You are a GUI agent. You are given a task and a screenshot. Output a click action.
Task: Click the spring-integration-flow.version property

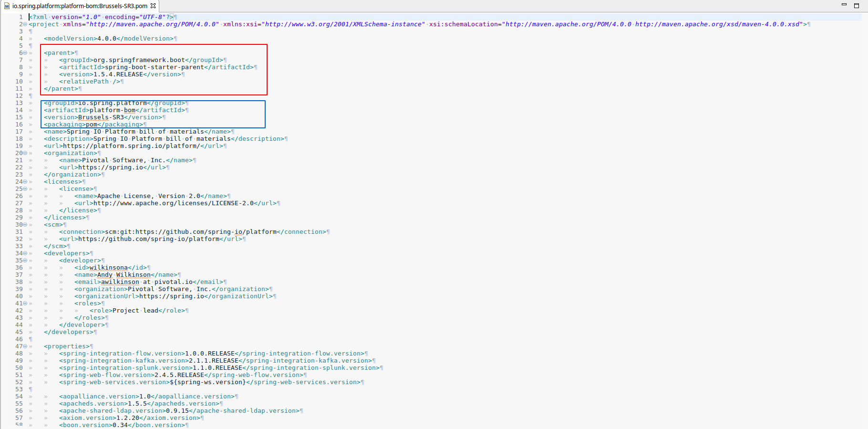212,354
